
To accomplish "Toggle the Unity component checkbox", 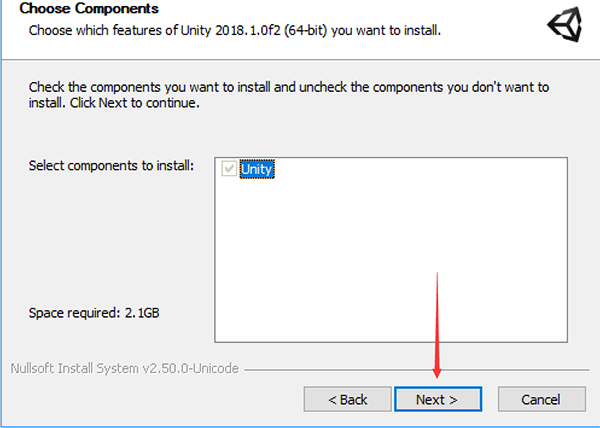I will click(x=230, y=169).
